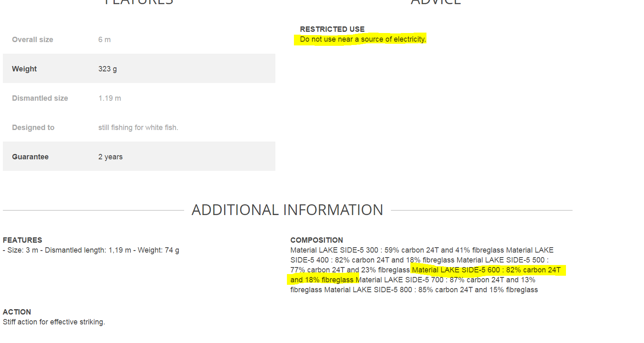This screenshot has height=343, width=644.
Task: Click still fishing for white fish text
Action: 138,128
